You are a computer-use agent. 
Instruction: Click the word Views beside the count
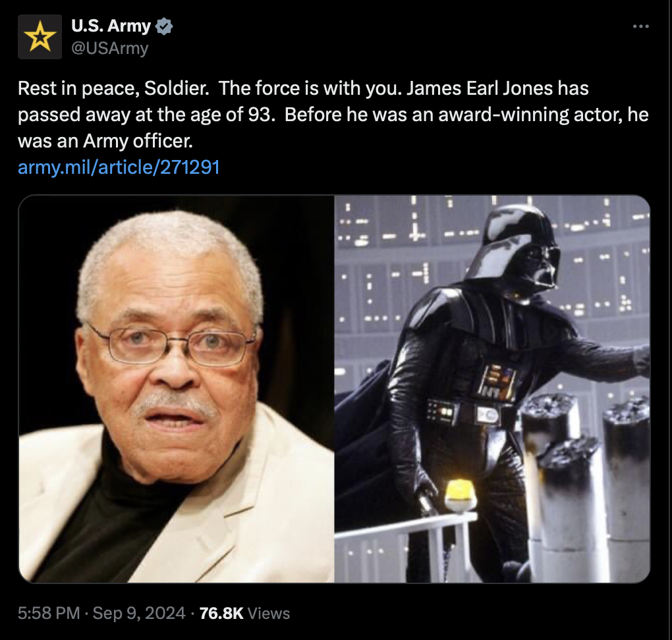point(269,614)
